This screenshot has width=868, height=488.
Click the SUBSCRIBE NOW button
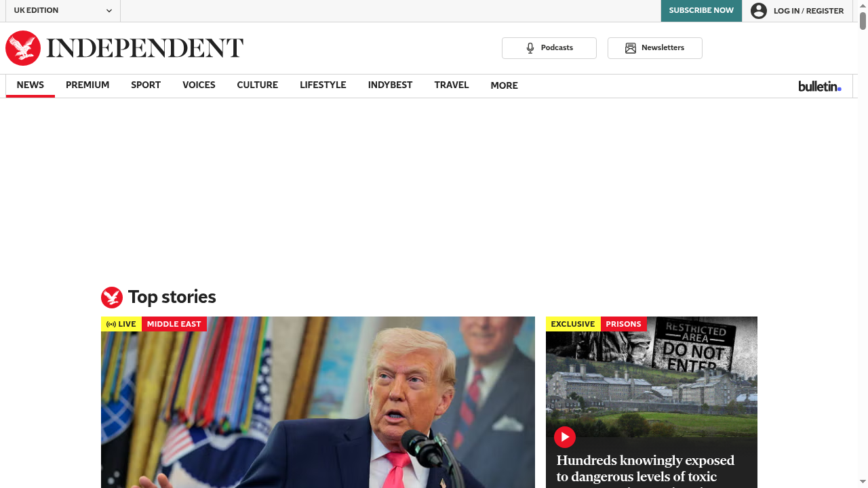click(701, 10)
